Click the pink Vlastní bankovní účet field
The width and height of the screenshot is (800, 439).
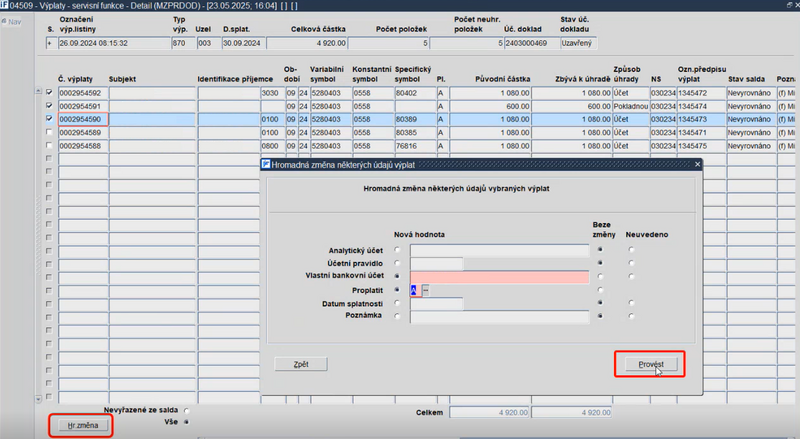point(499,277)
